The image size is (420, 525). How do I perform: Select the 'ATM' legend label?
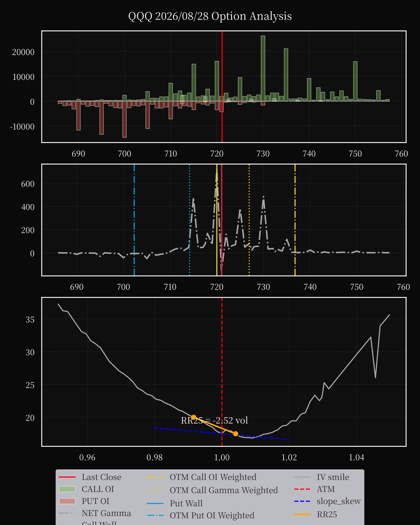(326, 489)
